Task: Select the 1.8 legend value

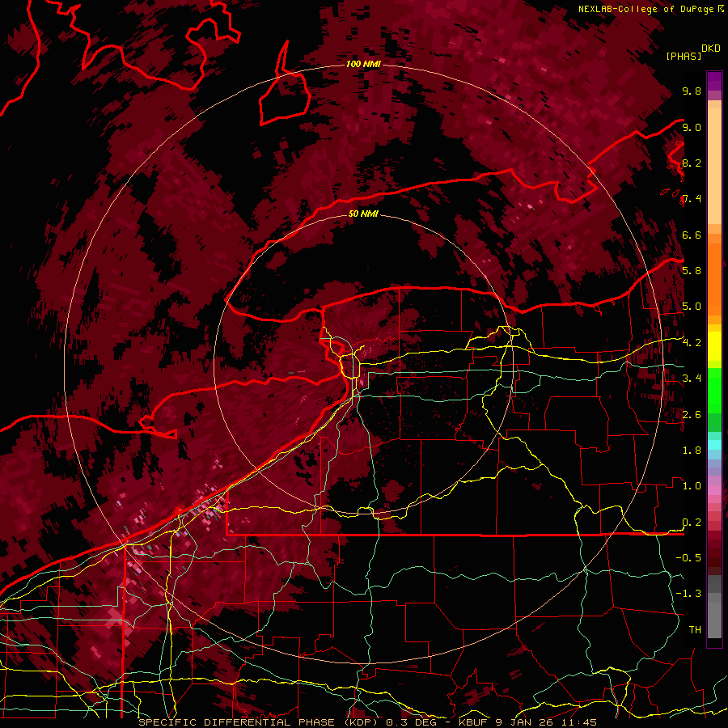Action: click(x=692, y=451)
